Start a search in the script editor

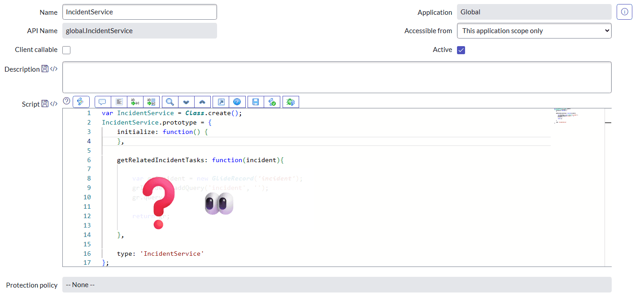point(170,102)
